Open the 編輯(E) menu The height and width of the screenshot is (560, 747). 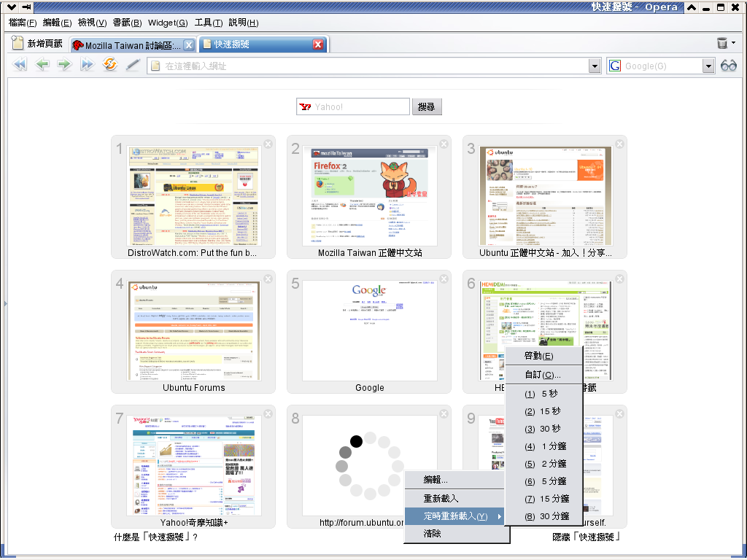point(57,23)
